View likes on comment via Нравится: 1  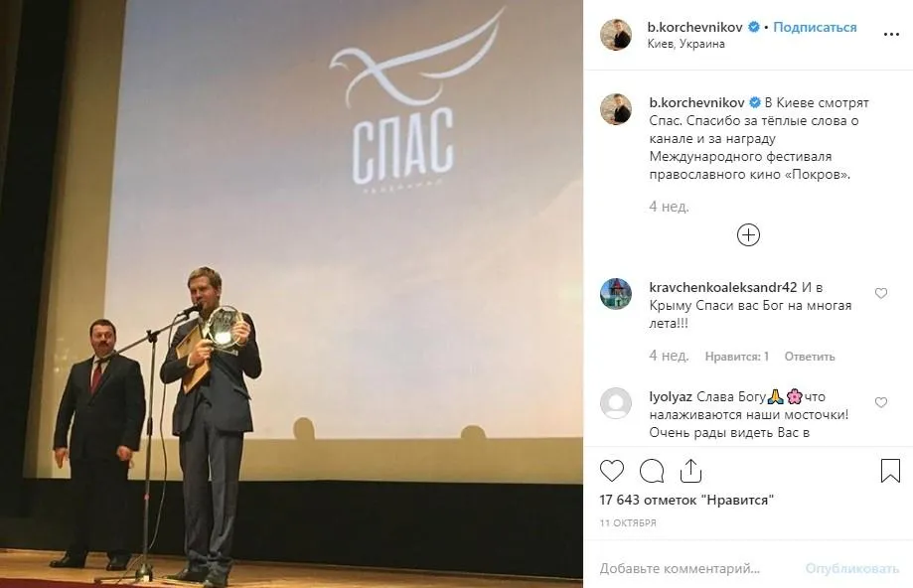point(736,357)
